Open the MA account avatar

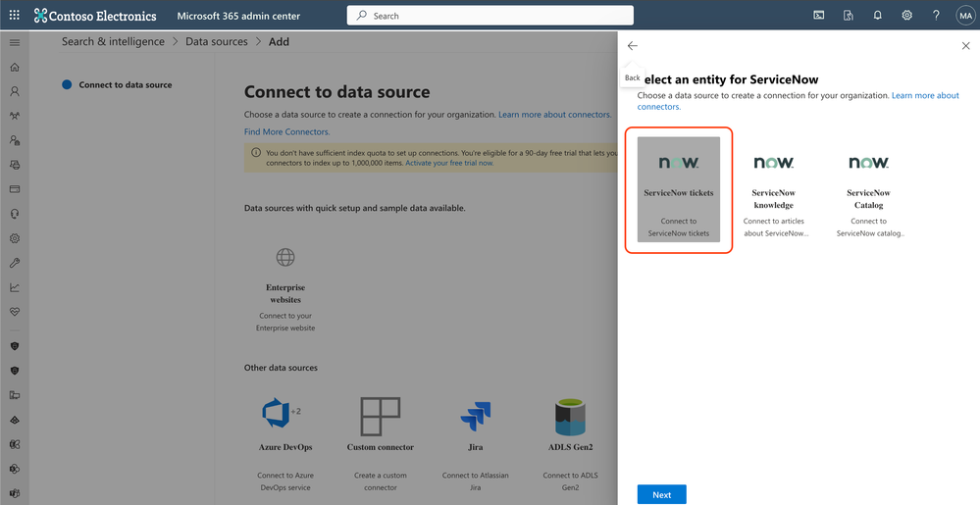tap(965, 16)
